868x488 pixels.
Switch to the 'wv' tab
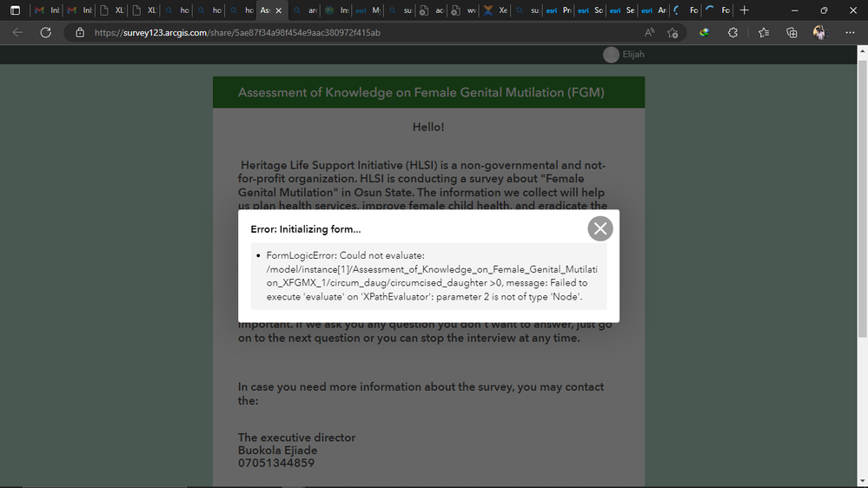coord(464,10)
